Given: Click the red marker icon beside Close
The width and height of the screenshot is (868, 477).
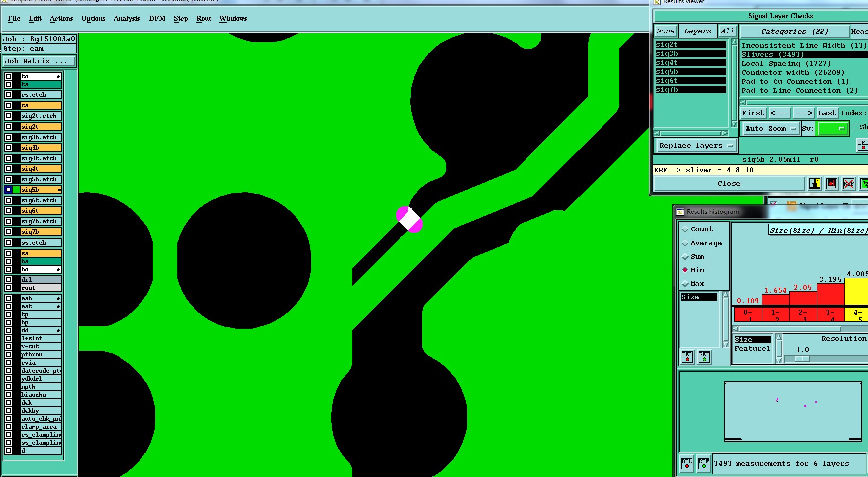Looking at the screenshot, I should coord(832,184).
